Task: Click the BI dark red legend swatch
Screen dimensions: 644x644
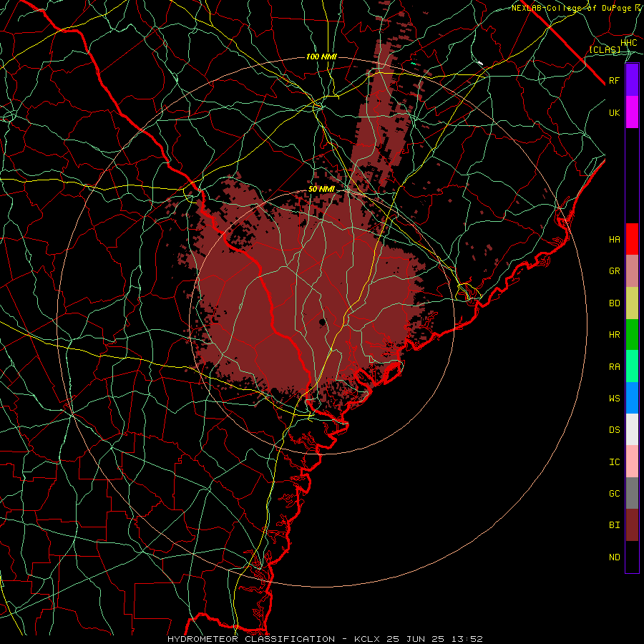Action: coord(632,525)
